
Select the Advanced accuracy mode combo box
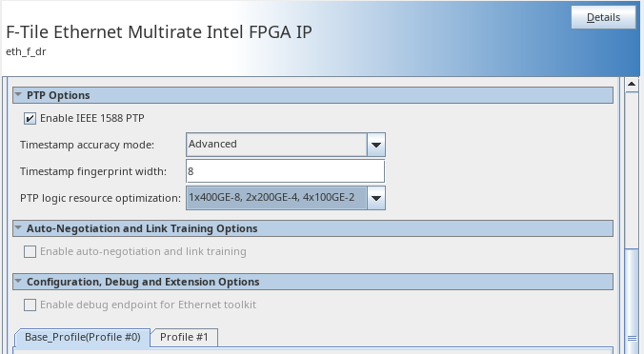(x=286, y=145)
